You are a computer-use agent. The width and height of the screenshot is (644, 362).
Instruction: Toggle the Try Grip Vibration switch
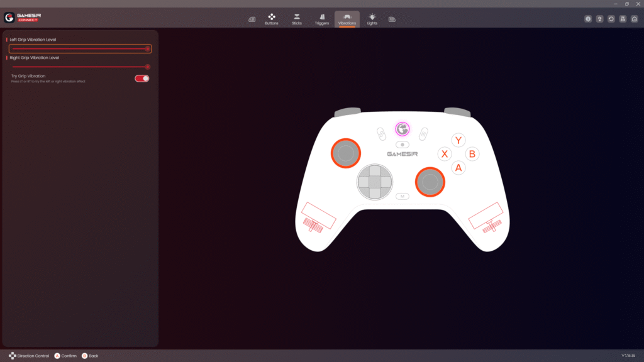click(x=142, y=79)
